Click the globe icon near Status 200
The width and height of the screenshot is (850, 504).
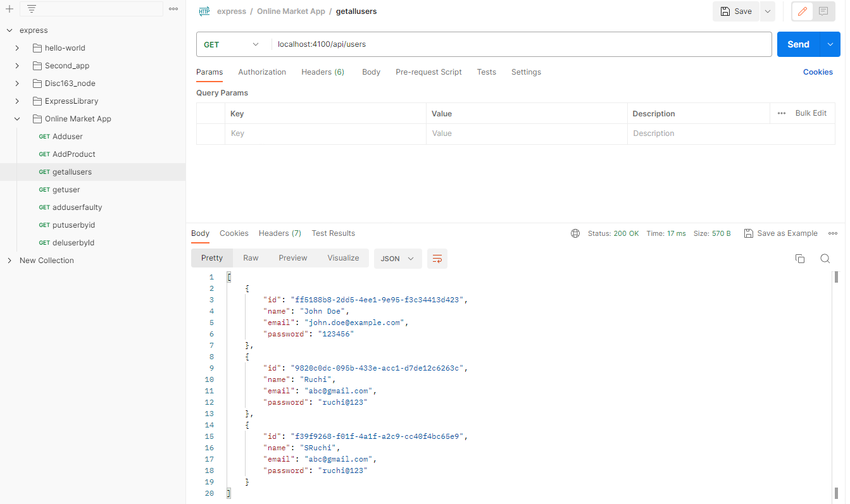pos(575,233)
